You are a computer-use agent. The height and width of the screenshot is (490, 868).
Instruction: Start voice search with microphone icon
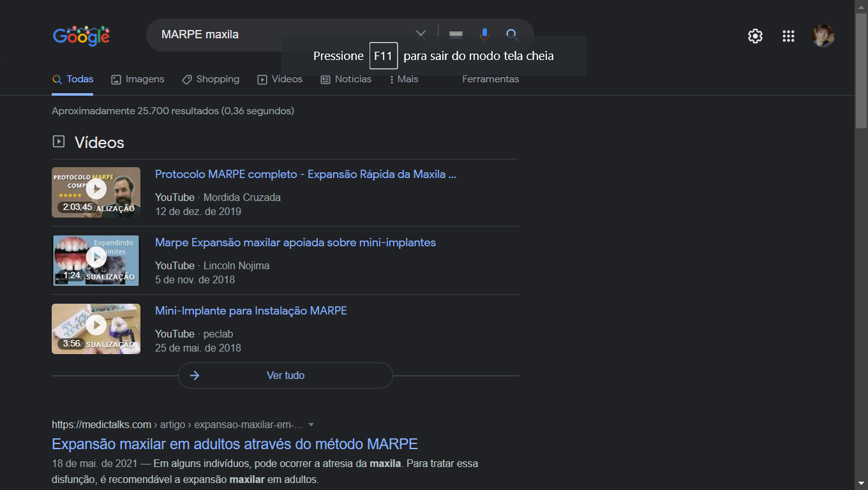[484, 34]
